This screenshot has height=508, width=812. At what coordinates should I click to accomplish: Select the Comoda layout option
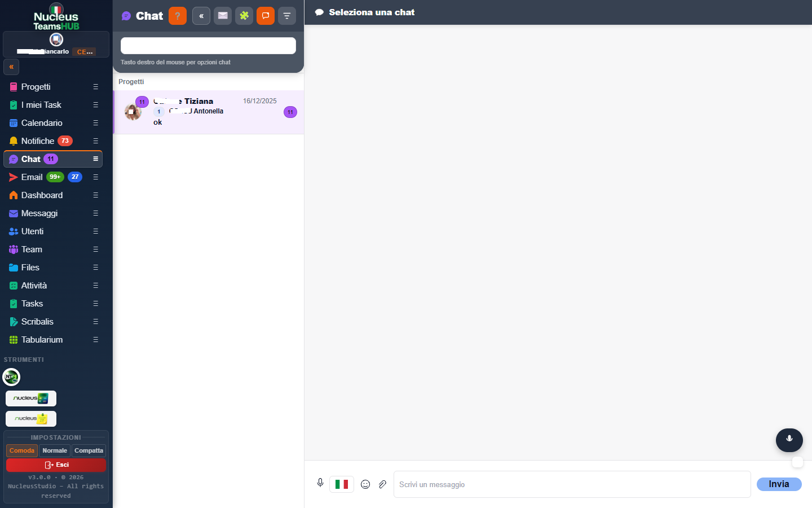point(21,450)
